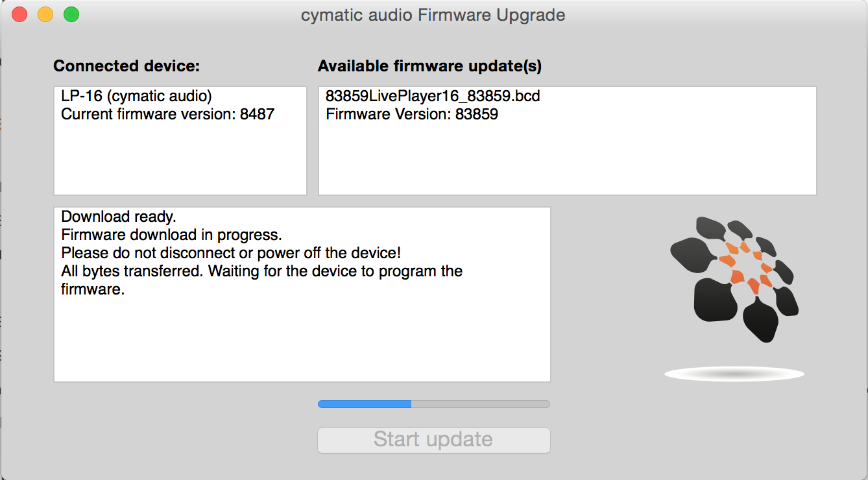
Task: Click the "Please do not disconnect" warning line
Action: 231,253
